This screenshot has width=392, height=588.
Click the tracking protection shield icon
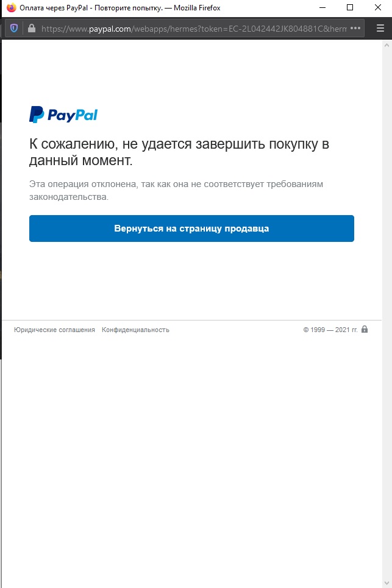[x=14, y=28]
